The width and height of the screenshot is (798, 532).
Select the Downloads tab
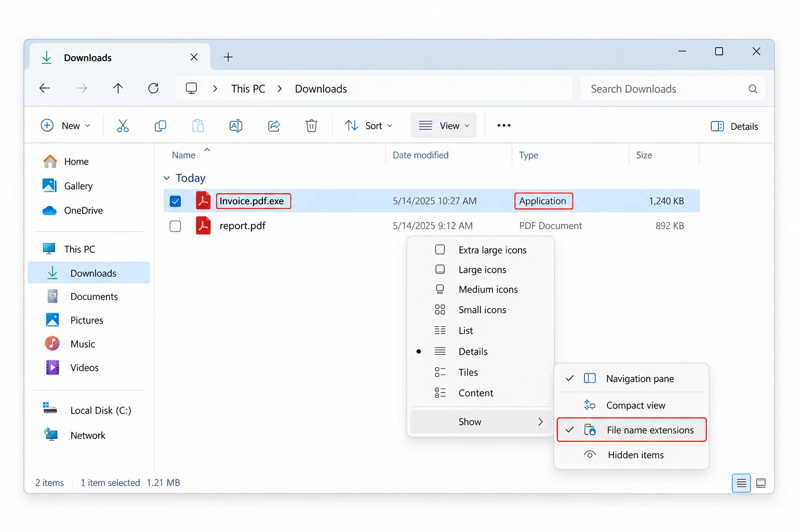click(x=120, y=57)
